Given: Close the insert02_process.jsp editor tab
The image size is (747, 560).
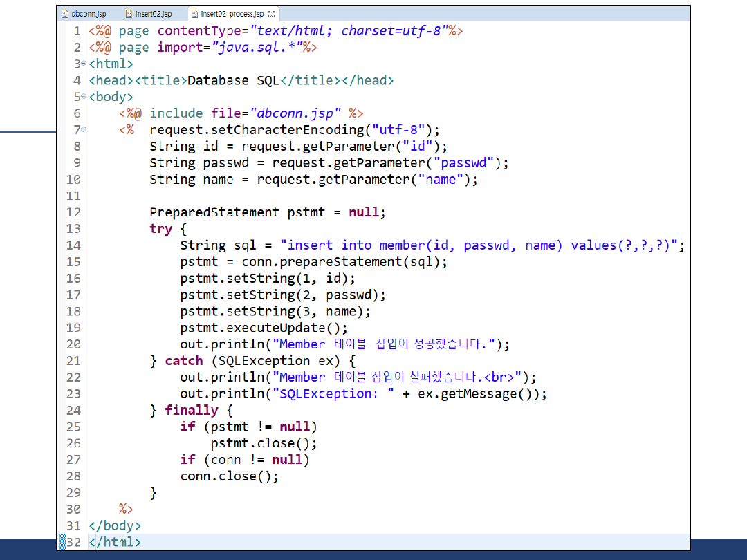Looking at the screenshot, I should pos(271,14).
